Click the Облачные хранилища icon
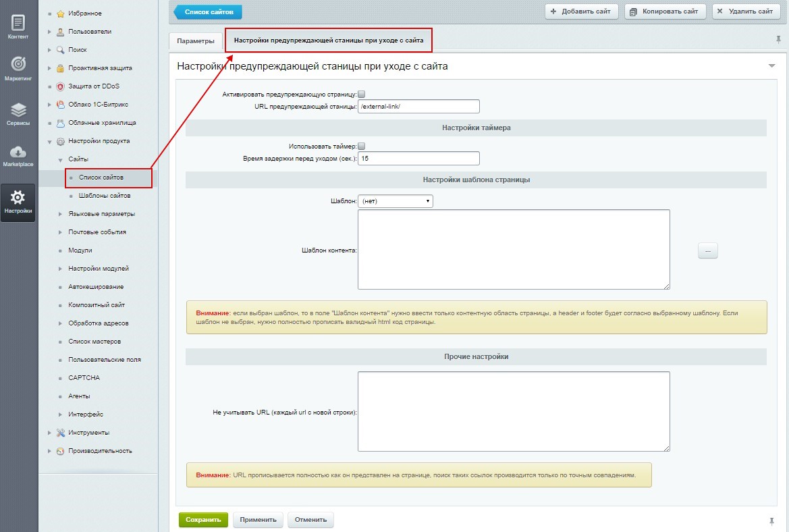The height and width of the screenshot is (532, 789). point(60,123)
